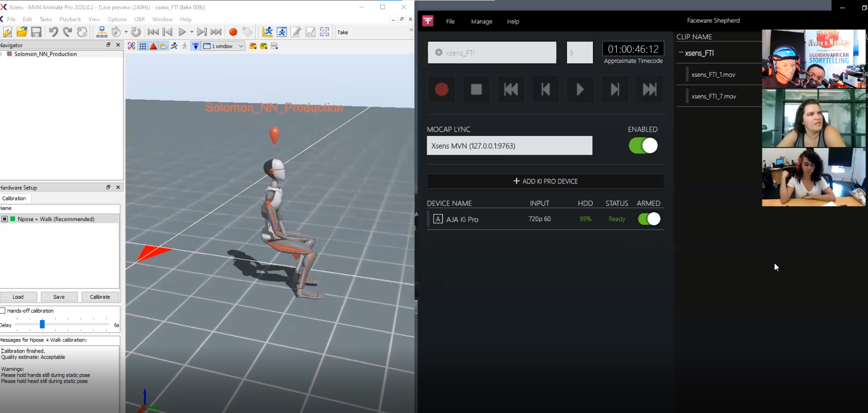The width and height of the screenshot is (868, 413).
Task: Open the dropdown arrow next to Xsens play
Action: (192, 32)
